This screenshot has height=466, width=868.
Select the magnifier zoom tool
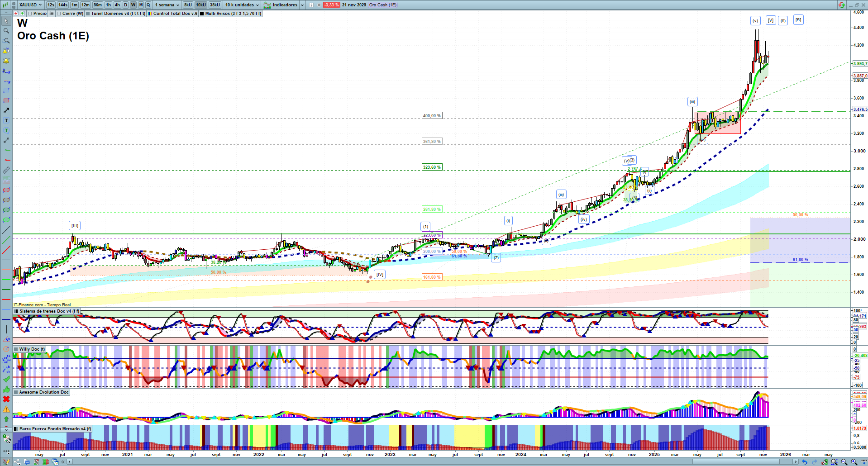6,31
